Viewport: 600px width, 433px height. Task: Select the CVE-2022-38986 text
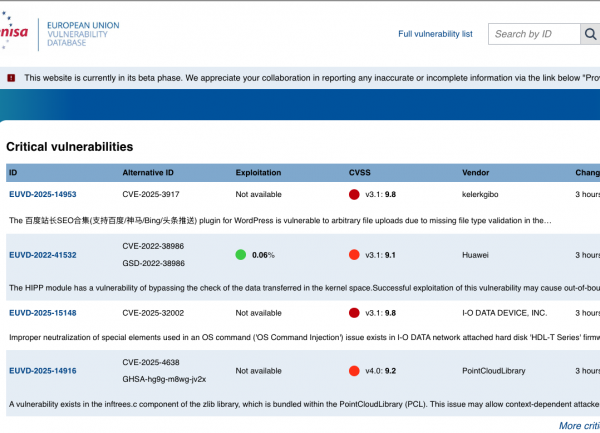[x=153, y=246]
